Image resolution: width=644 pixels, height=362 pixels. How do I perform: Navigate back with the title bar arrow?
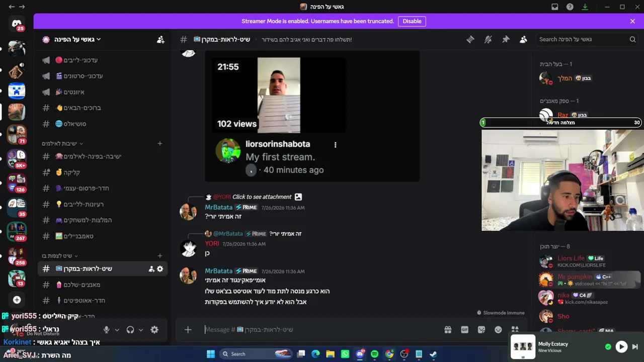coord(11,7)
